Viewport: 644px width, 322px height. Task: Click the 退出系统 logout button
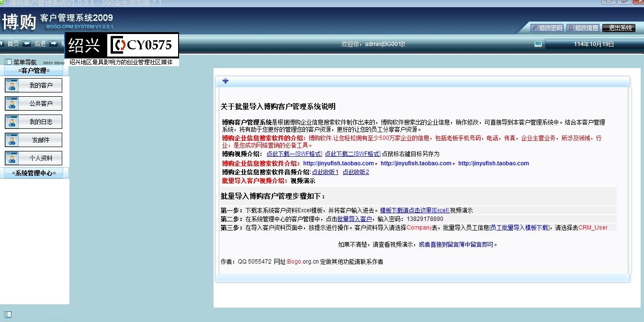click(x=619, y=28)
